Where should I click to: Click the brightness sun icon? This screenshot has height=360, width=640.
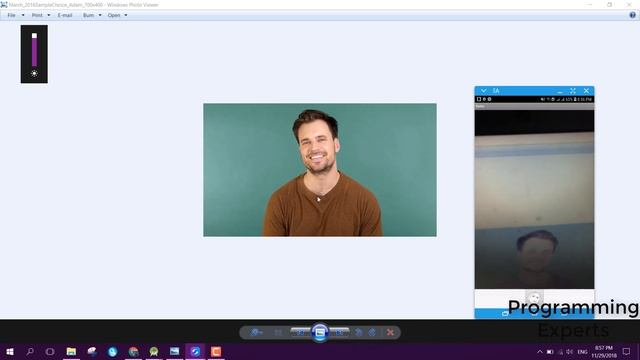point(34,73)
